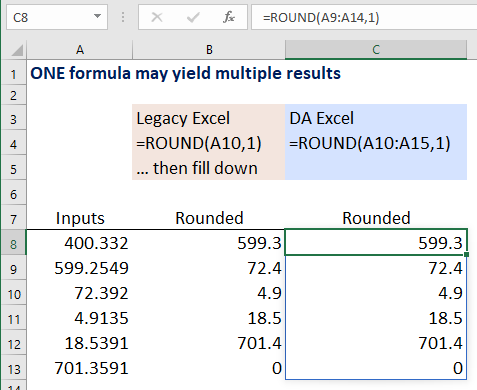
Task: Select row 1 header
Action: pos(14,74)
